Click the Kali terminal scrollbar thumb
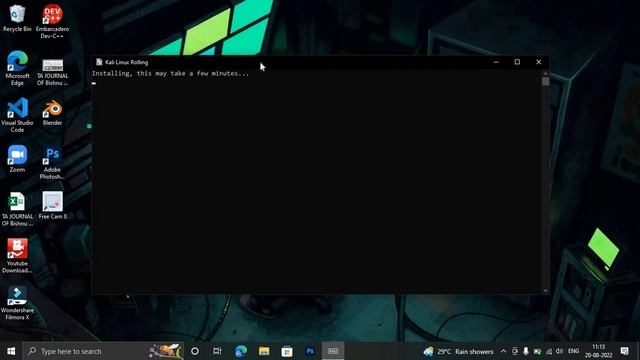640x360 pixels. pyautogui.click(x=546, y=82)
